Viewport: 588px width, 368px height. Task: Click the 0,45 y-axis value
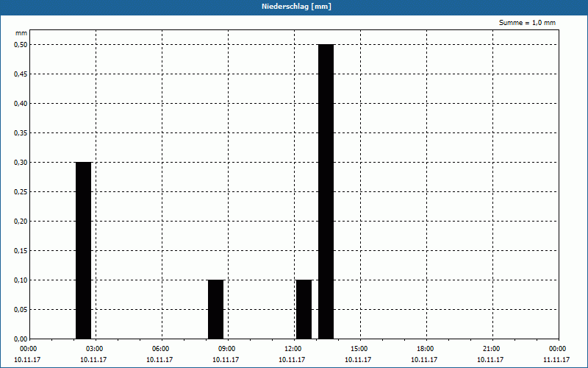click(x=21, y=74)
